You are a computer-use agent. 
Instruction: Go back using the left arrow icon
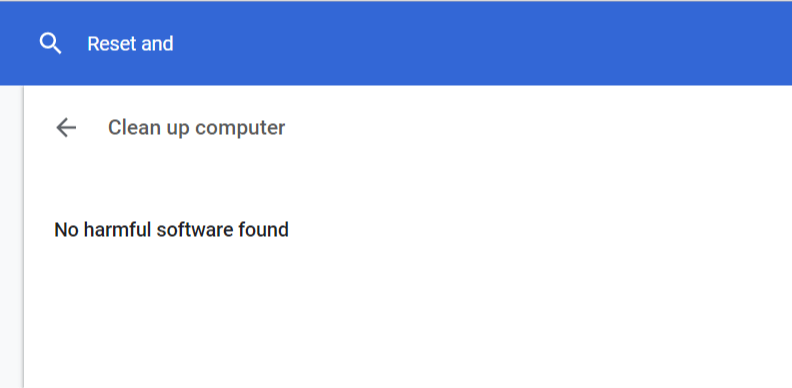tap(66, 128)
